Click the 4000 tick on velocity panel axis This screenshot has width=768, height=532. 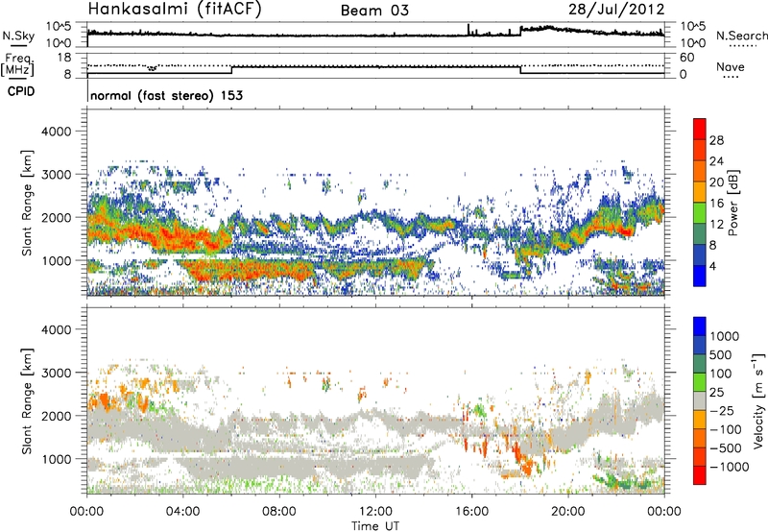pyautogui.click(x=56, y=329)
